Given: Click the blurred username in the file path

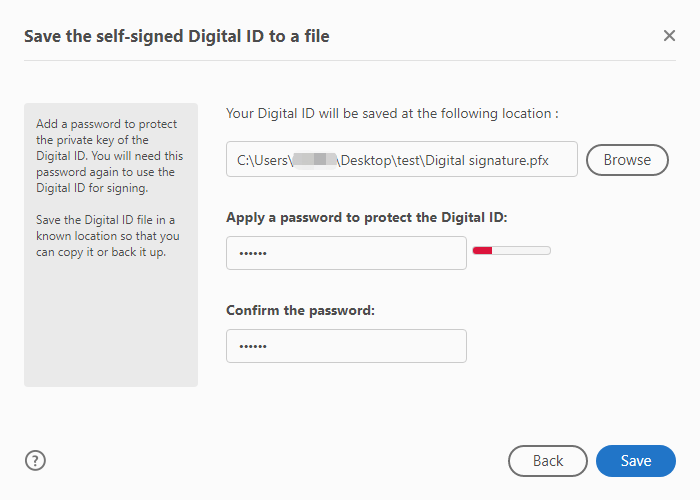Looking at the screenshot, I should click(314, 160).
